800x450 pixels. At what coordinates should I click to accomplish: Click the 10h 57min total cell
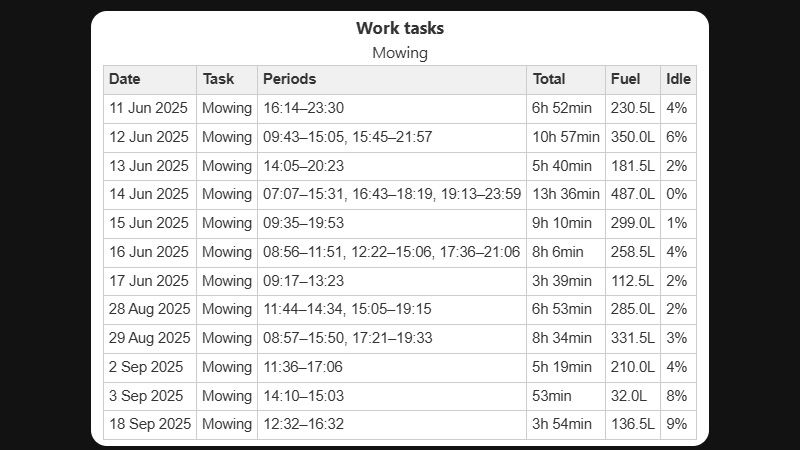click(x=566, y=137)
